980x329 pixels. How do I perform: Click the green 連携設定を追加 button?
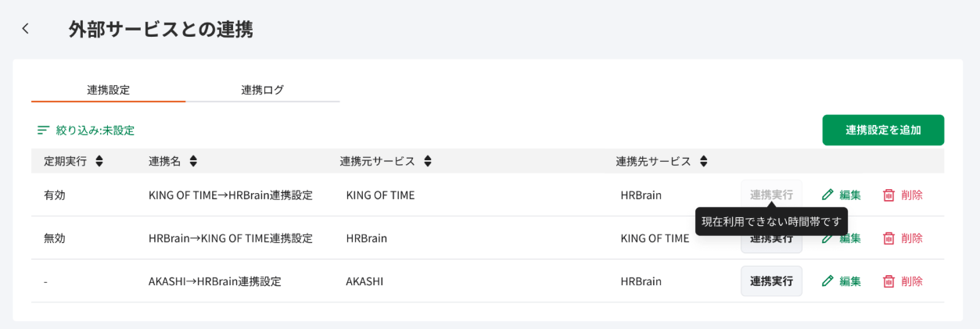tap(883, 130)
